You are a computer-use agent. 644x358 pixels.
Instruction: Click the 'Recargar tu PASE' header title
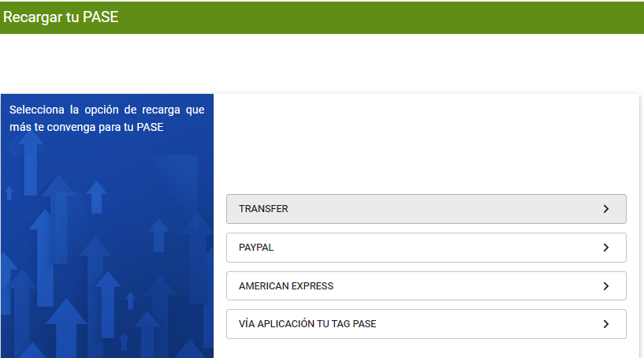pyautogui.click(x=61, y=17)
